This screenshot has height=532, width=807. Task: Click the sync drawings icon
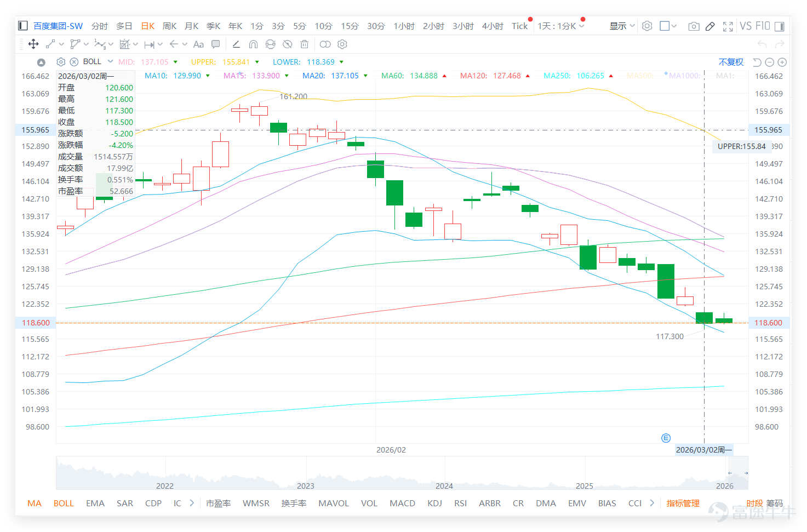(x=270, y=44)
